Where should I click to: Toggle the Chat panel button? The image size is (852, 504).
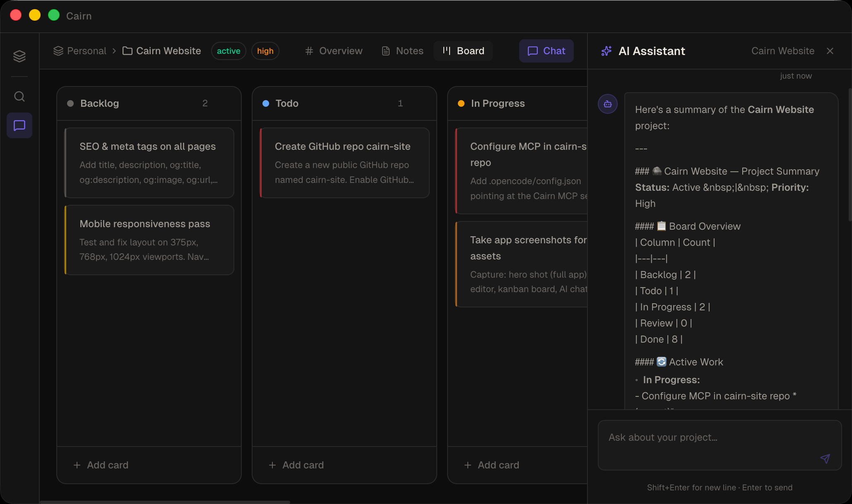pyautogui.click(x=546, y=51)
